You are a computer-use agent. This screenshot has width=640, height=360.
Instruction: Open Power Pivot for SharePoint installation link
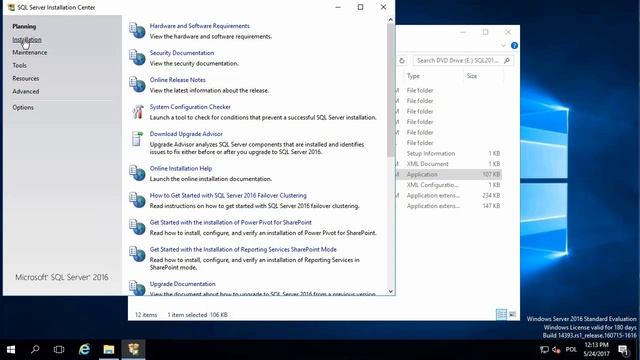[231, 222]
